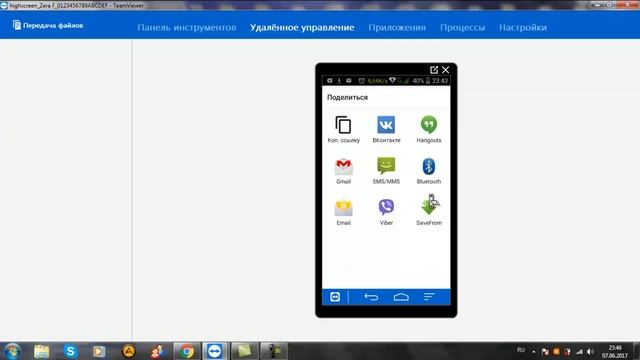Switch to Панель инструментов tab
640x360 pixels.
pos(187,27)
